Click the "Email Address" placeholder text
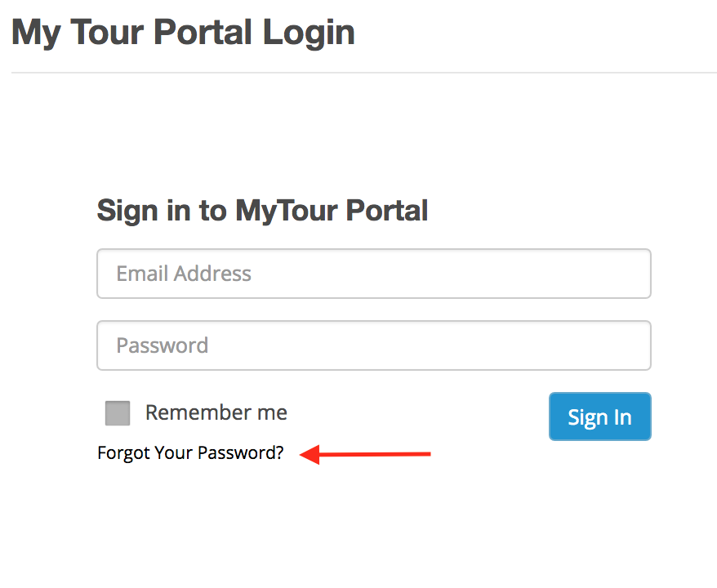 pos(184,274)
